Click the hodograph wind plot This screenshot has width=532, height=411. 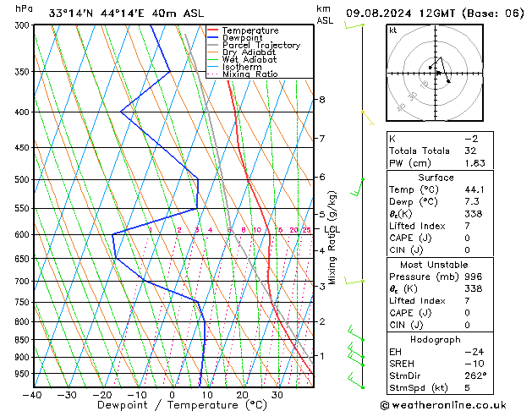[435, 73]
